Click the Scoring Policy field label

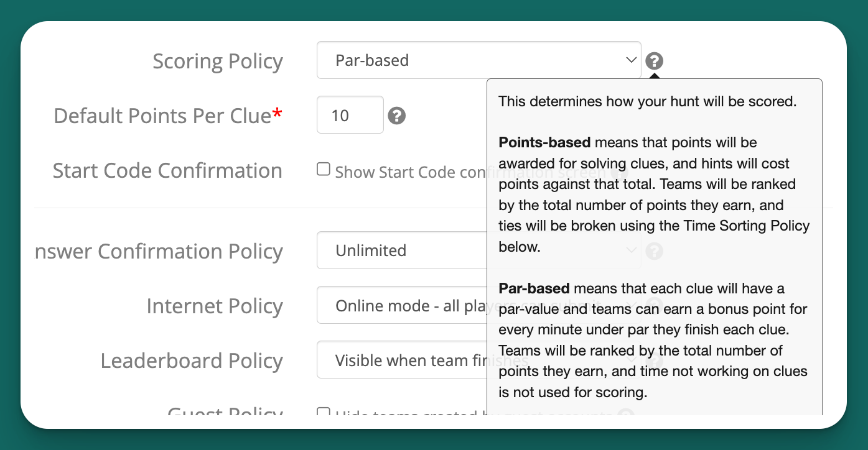point(218,62)
